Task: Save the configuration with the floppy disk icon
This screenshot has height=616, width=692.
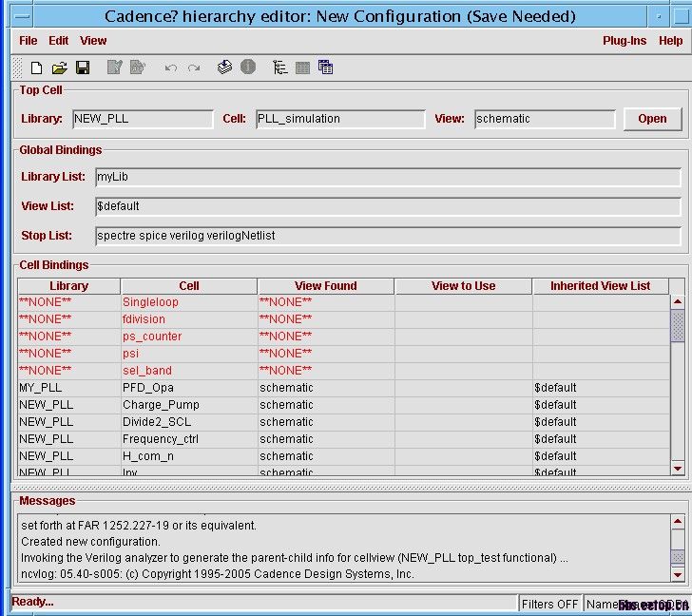Action: (x=83, y=67)
